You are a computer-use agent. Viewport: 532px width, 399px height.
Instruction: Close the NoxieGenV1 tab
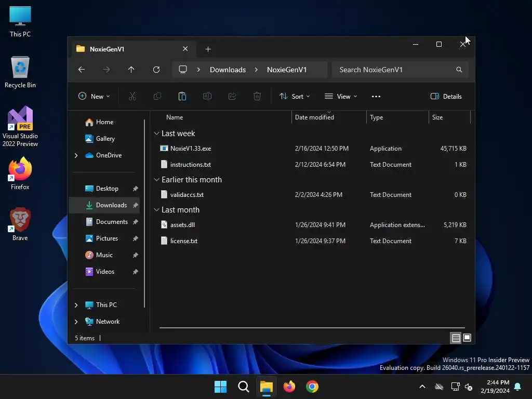click(x=185, y=49)
